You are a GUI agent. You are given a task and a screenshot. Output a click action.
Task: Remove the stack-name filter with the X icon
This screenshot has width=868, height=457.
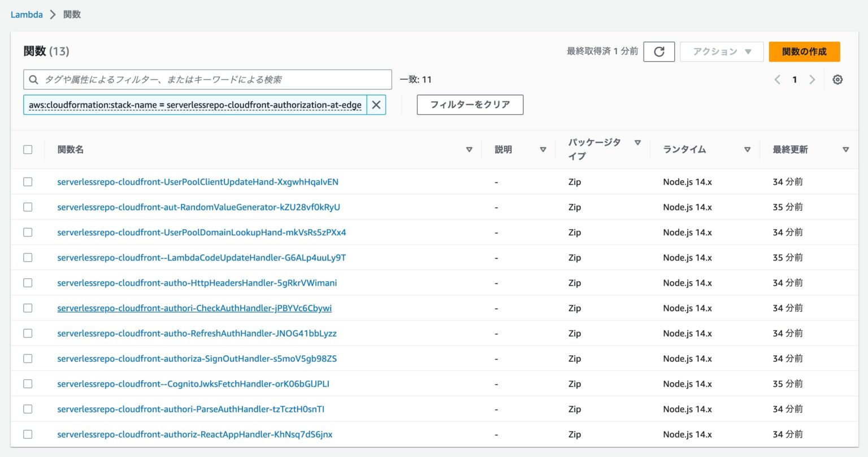[x=375, y=105]
